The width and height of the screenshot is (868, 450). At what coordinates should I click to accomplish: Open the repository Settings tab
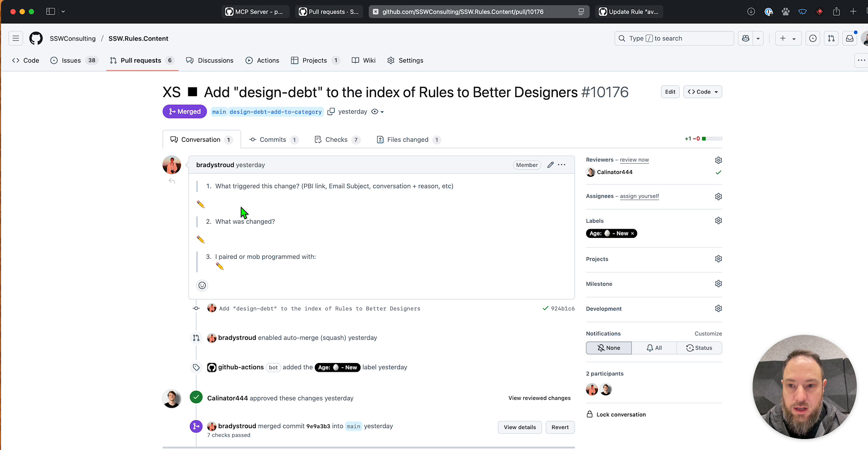pos(405,60)
